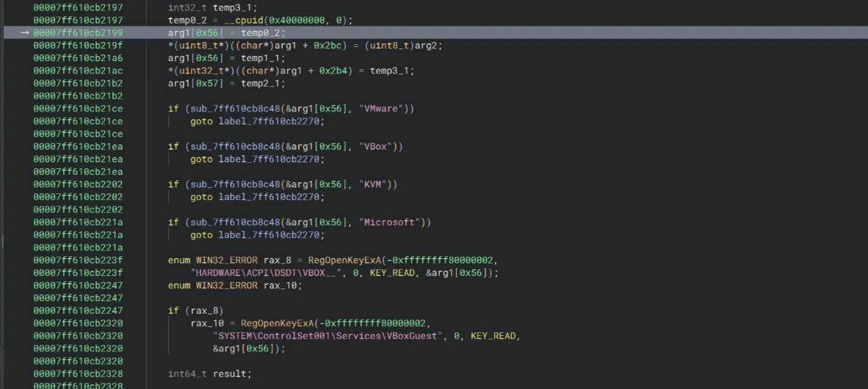Click the temp3_1 variable declaration

click(x=235, y=8)
